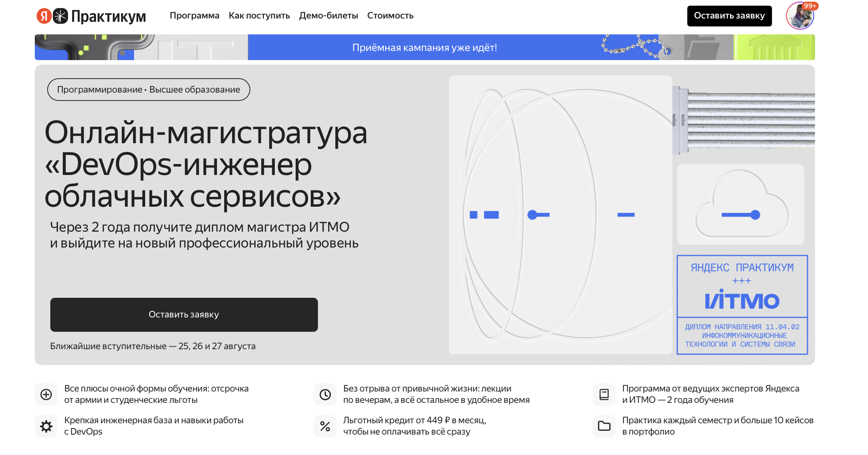Click the Приёмная кампания уже идёт banner
The image size is (868, 455).
(x=425, y=47)
